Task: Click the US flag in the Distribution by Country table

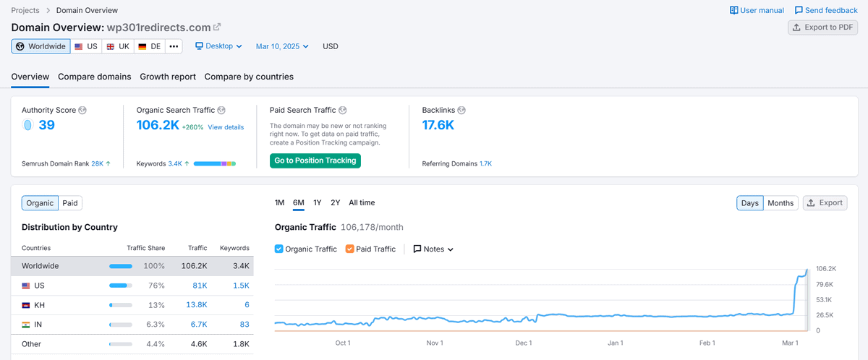Action: tap(27, 286)
